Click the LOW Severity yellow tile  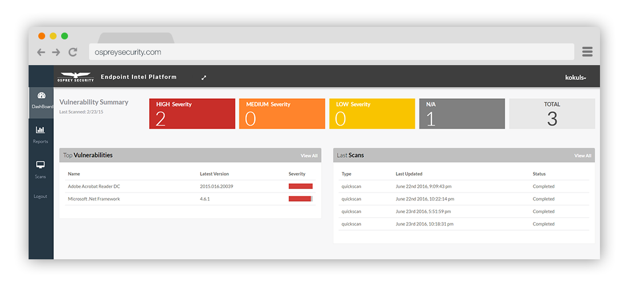point(371,114)
